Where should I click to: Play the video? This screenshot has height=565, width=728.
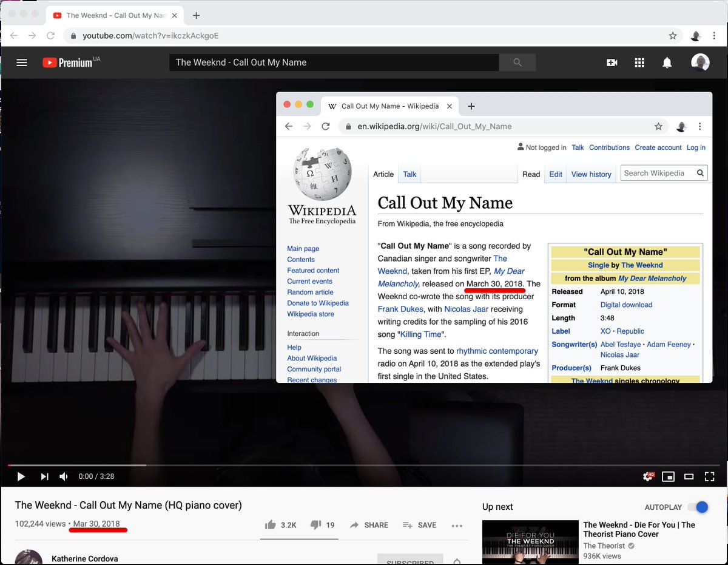(21, 476)
